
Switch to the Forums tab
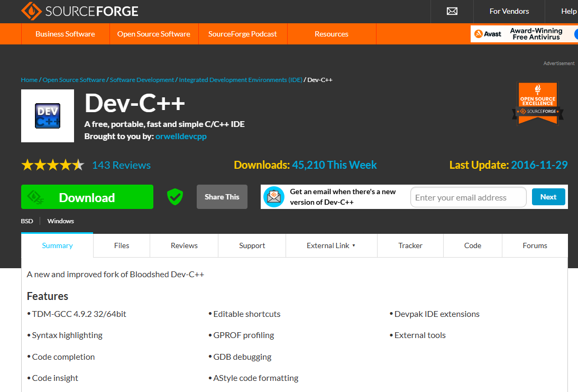pos(535,245)
